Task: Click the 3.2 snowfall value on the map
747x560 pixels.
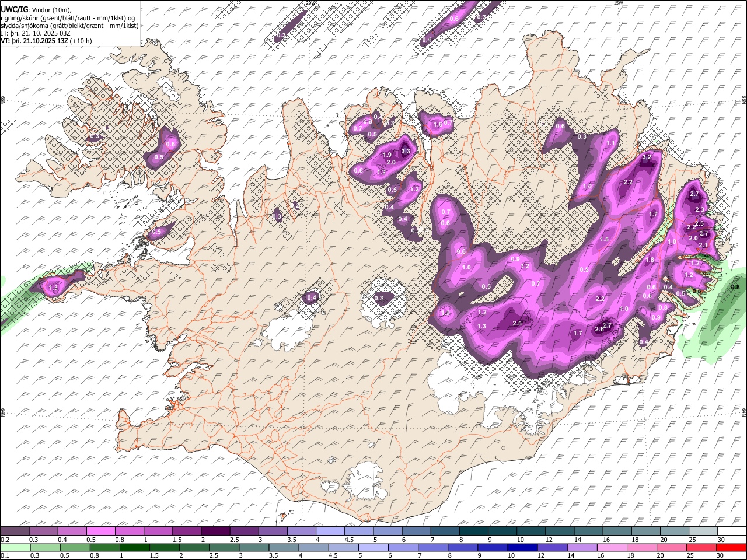Action: click(646, 157)
